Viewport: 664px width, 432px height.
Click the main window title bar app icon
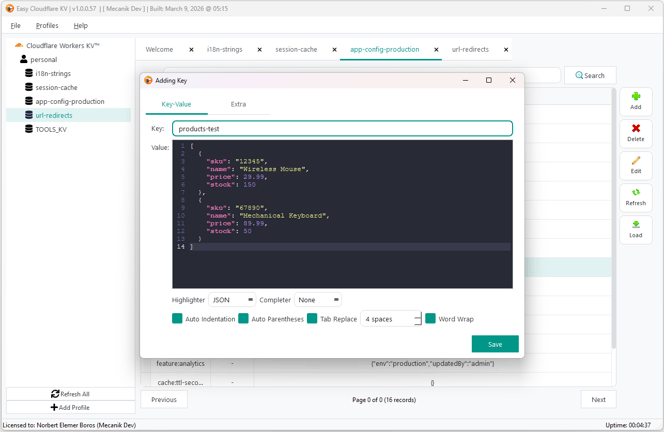coord(9,8)
